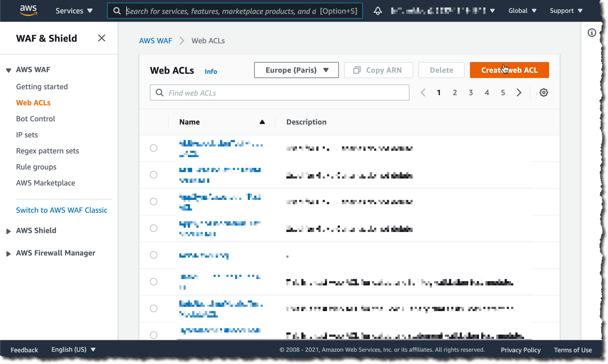Go to next page of web ACLs
The width and height of the screenshot is (608, 364).
coord(519,92)
